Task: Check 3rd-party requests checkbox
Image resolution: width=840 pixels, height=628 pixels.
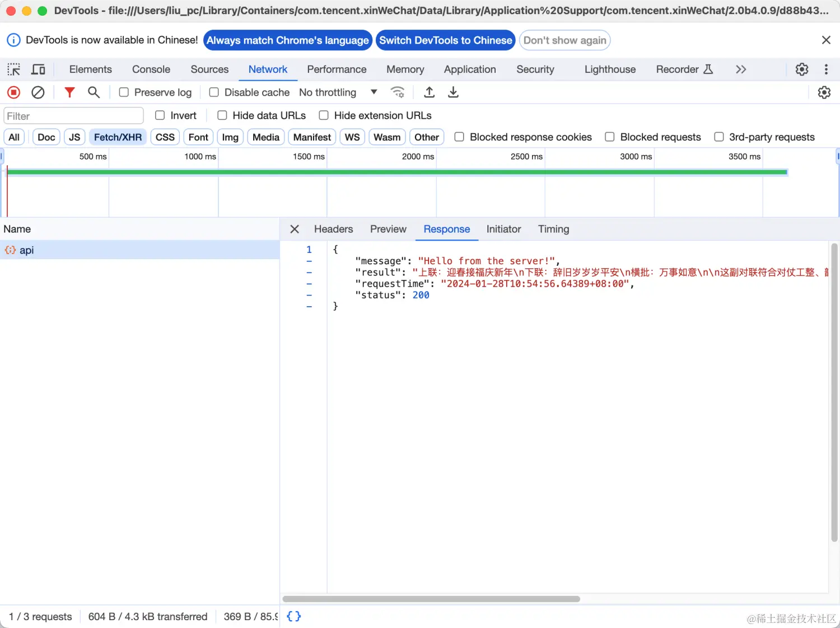Action: coord(719,137)
